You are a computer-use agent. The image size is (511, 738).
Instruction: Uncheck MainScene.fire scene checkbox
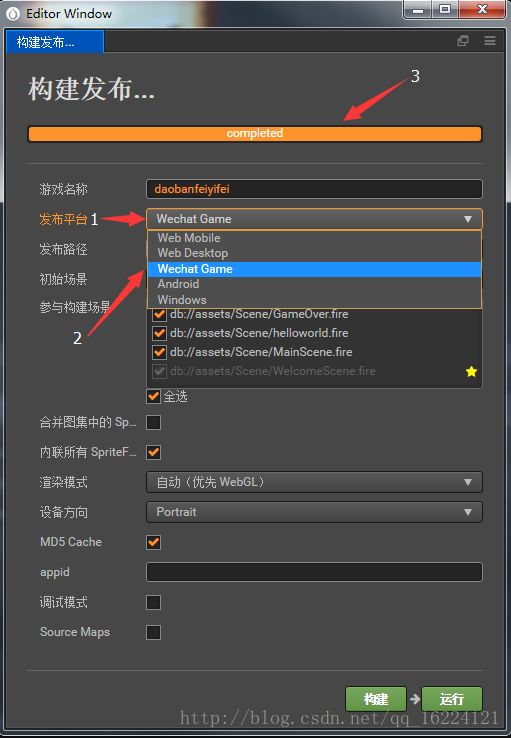[x=160, y=352]
